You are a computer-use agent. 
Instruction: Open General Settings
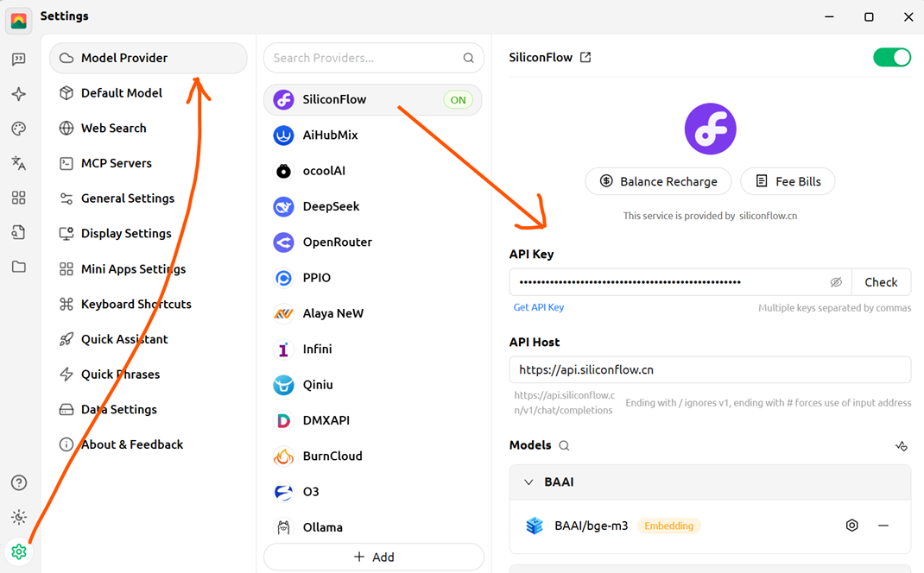pyautogui.click(x=149, y=198)
